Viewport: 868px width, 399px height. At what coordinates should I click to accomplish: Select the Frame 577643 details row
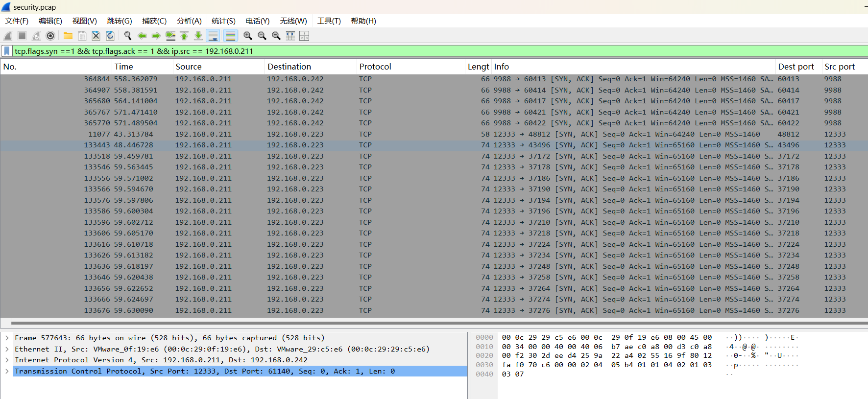coord(240,338)
